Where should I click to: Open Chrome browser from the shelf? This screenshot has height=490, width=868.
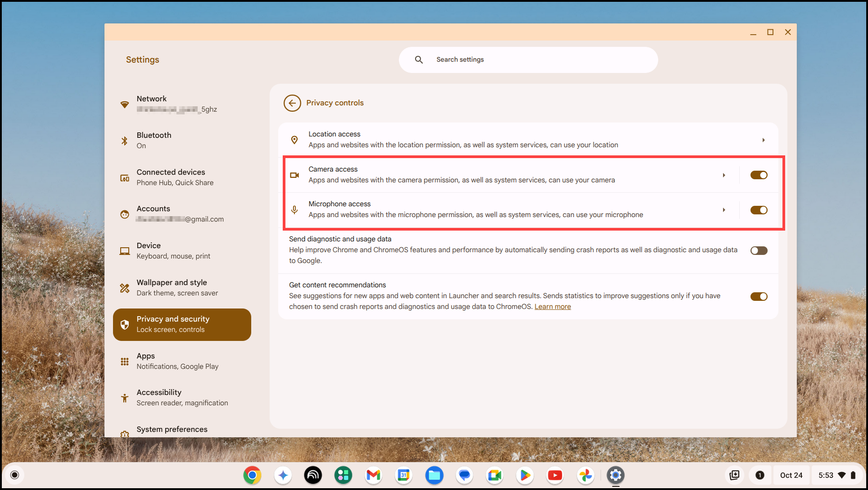click(x=252, y=475)
